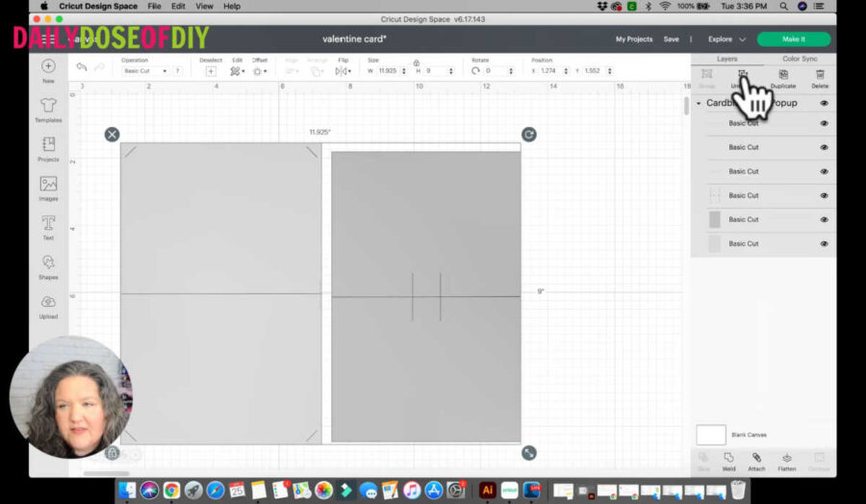This screenshot has height=504, width=866.
Task: Hide the second Basic Cut layer
Action: tap(824, 147)
